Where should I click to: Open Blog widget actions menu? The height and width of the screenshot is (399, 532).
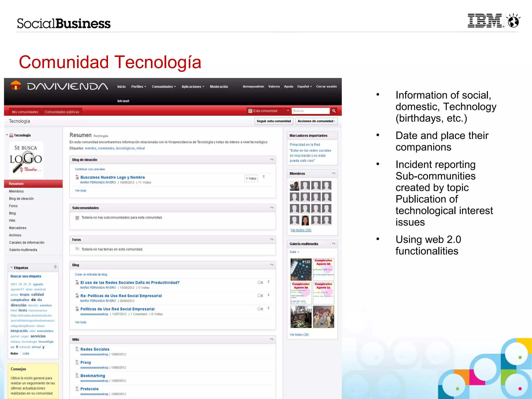tap(272, 265)
